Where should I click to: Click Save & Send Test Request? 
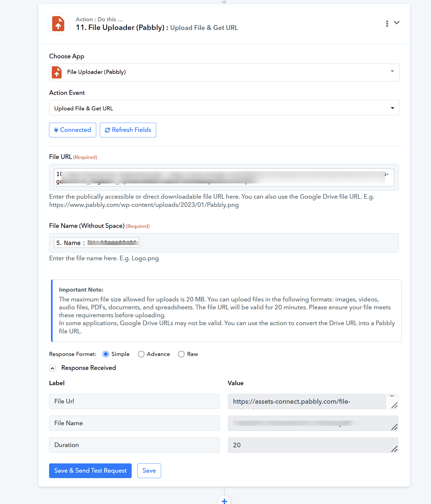pyautogui.click(x=90, y=471)
